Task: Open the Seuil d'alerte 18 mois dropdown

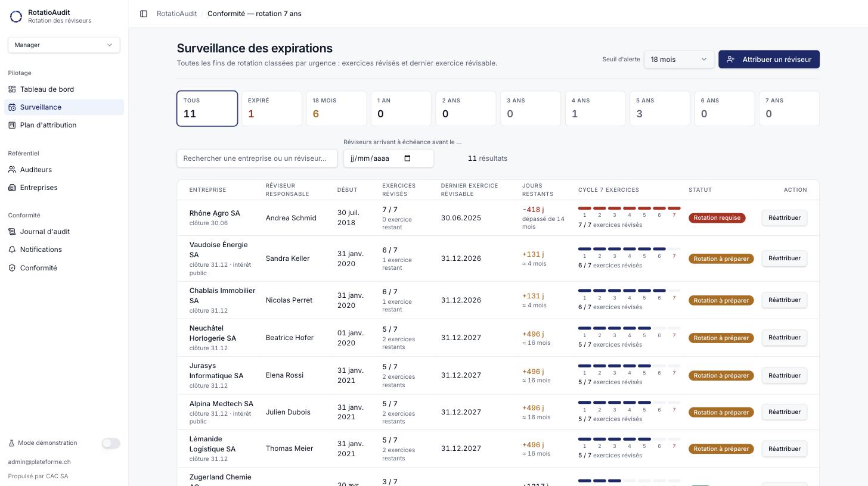Action: pyautogui.click(x=679, y=60)
